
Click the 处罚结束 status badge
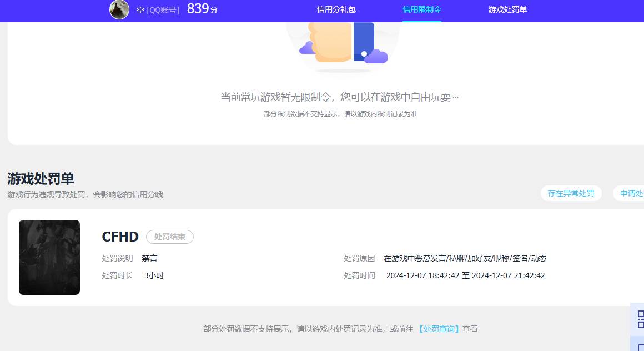(169, 237)
